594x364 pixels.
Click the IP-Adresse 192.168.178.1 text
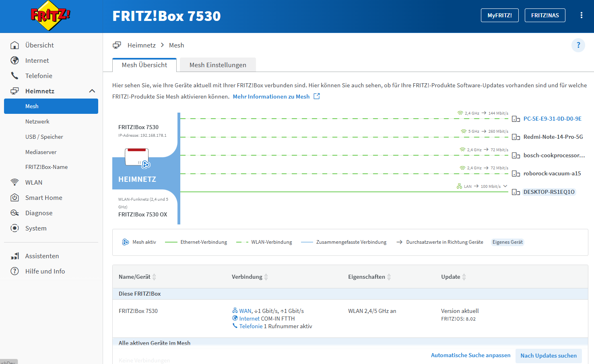(142, 136)
